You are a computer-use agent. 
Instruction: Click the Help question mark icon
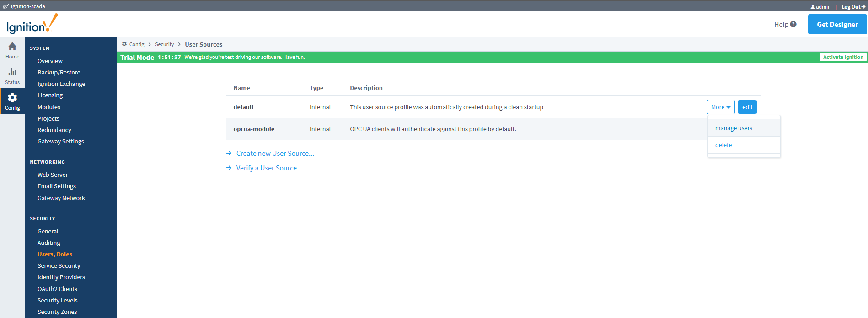coord(793,24)
